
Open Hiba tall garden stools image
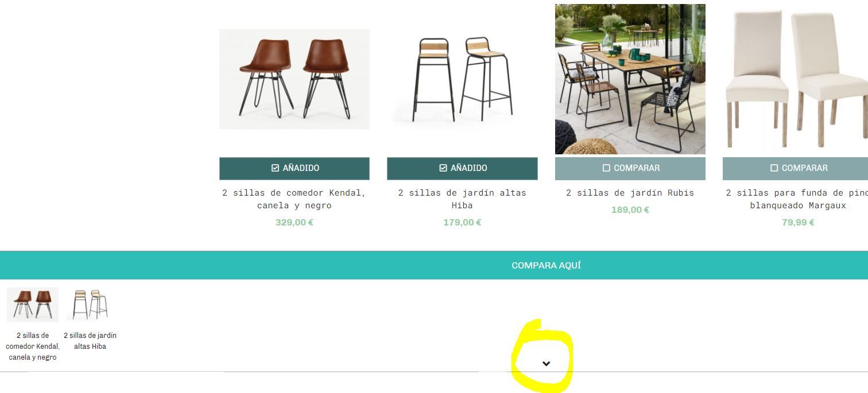(x=462, y=79)
